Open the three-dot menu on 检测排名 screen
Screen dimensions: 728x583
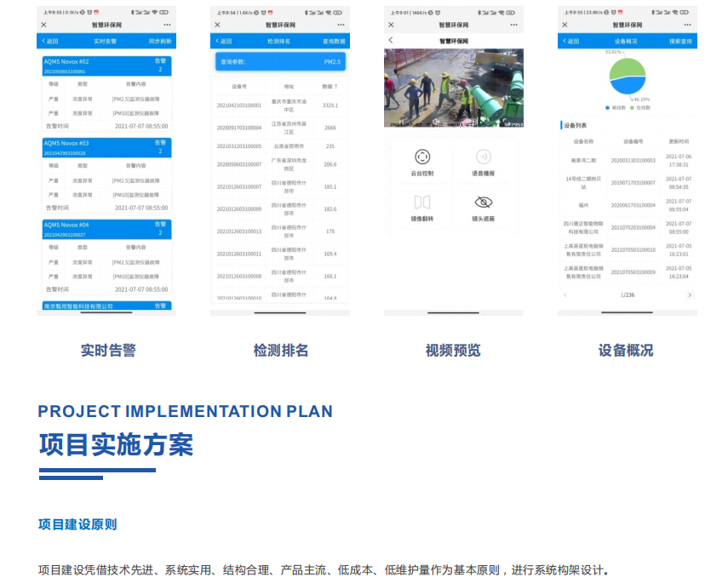(x=340, y=25)
